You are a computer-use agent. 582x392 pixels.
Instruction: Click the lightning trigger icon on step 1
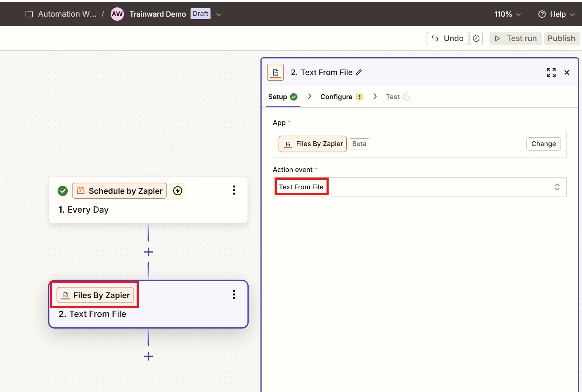click(178, 191)
